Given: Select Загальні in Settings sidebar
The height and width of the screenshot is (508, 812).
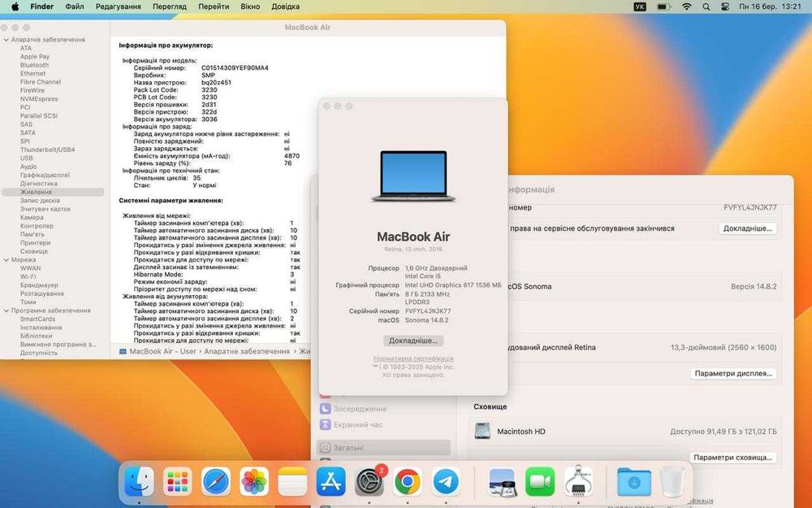Looking at the screenshot, I should [x=383, y=447].
